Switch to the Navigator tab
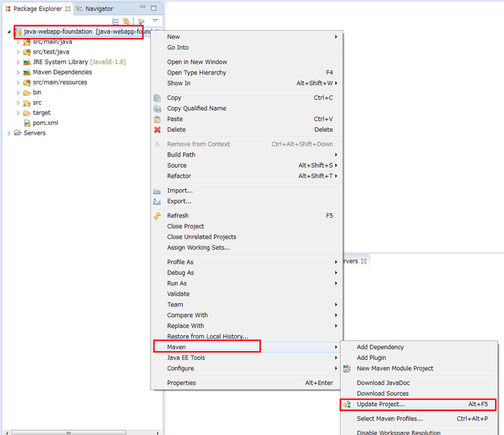The width and height of the screenshot is (504, 435). click(99, 9)
